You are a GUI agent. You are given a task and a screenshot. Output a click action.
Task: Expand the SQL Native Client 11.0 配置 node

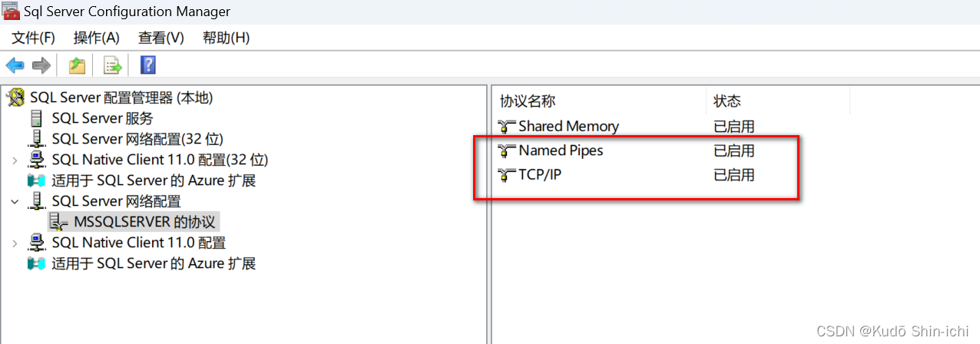coord(15,243)
